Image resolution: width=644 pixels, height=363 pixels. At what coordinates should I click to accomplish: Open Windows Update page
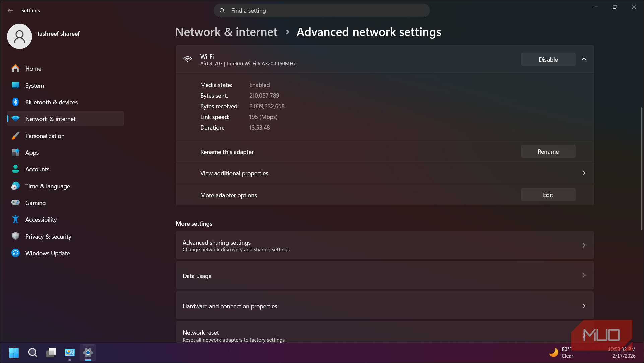point(65,253)
